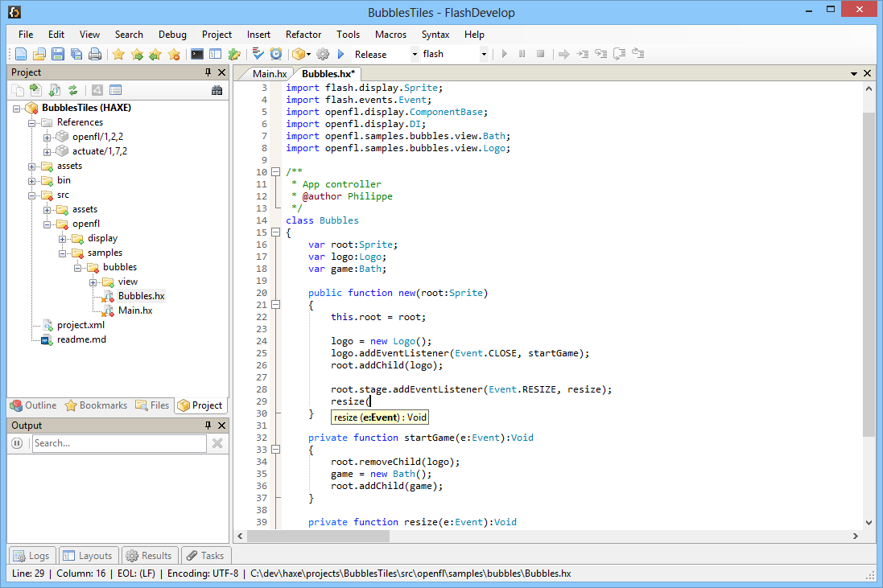
Task: Check syntax using the checkmark icon
Action: (x=257, y=54)
